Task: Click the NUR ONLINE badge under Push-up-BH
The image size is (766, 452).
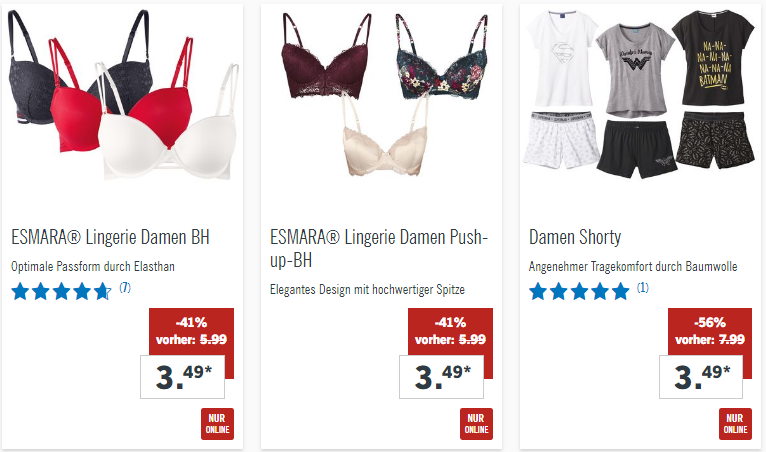Action: pos(476,424)
